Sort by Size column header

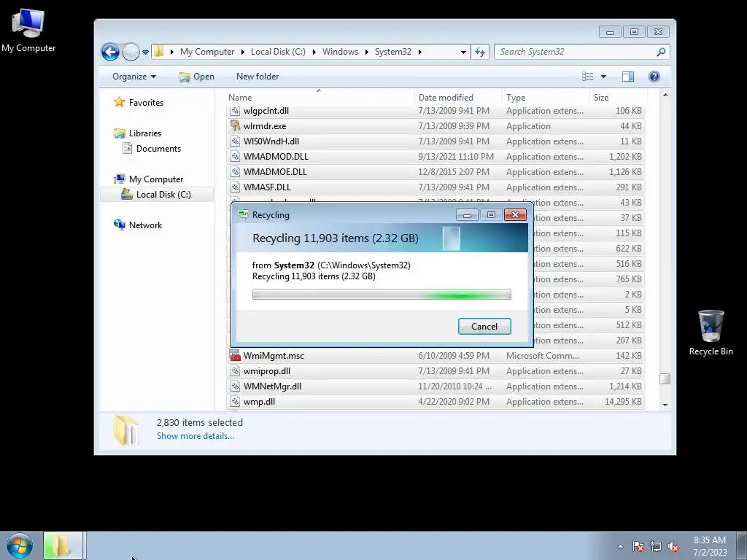tap(617, 97)
